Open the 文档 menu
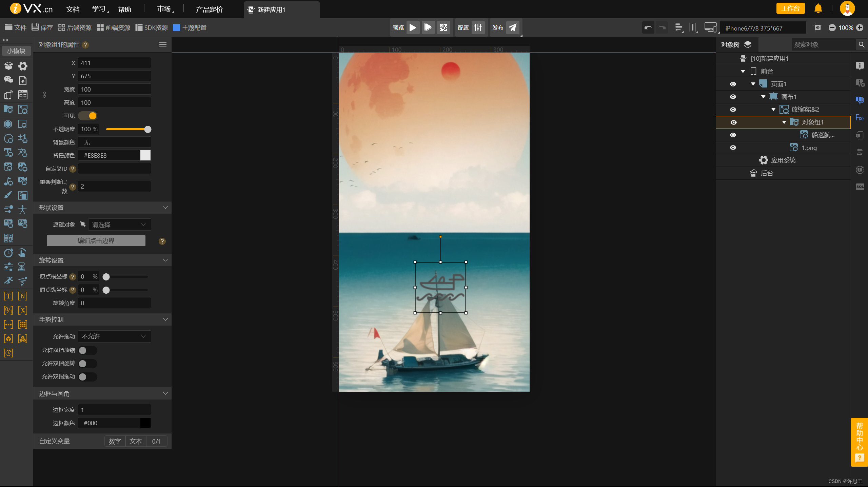868x487 pixels. (73, 9)
